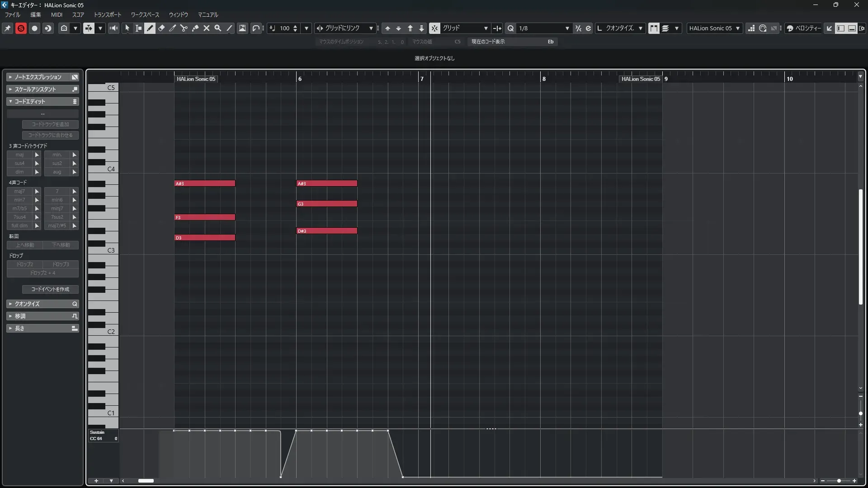Image resolution: width=868 pixels, height=488 pixels.
Task: Click the horizontal zoom slider handle
Action: 839,481
